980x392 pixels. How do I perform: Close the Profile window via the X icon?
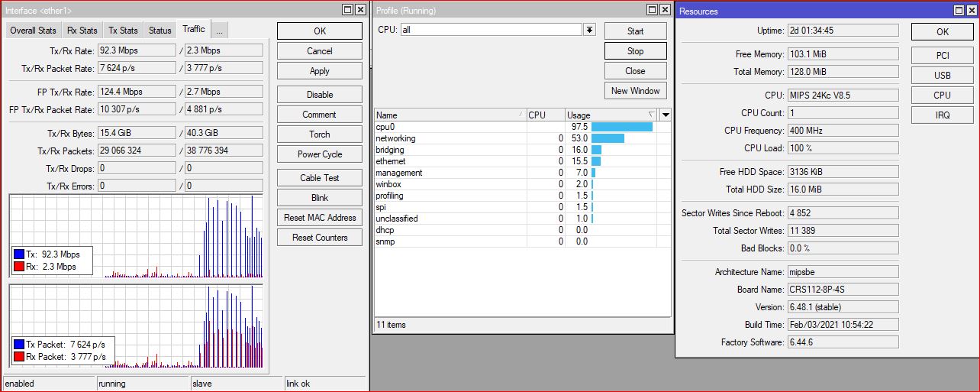(665, 10)
